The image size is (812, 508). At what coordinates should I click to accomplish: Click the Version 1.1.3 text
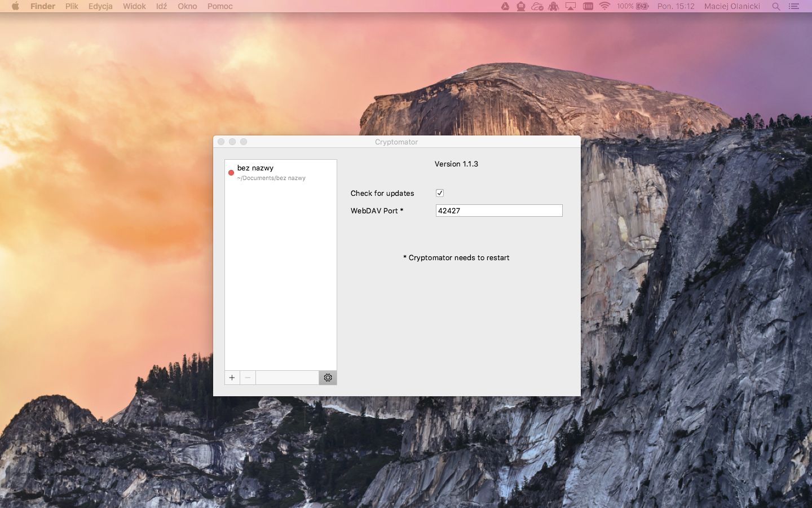click(x=456, y=164)
